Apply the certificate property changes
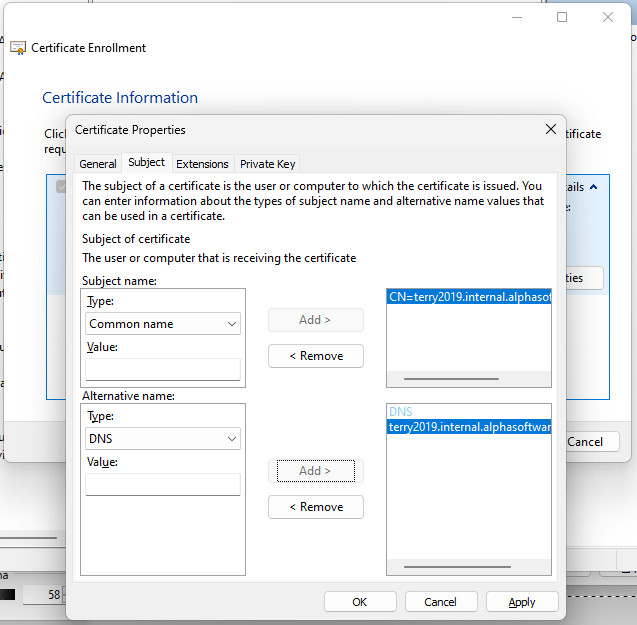 pyautogui.click(x=522, y=601)
